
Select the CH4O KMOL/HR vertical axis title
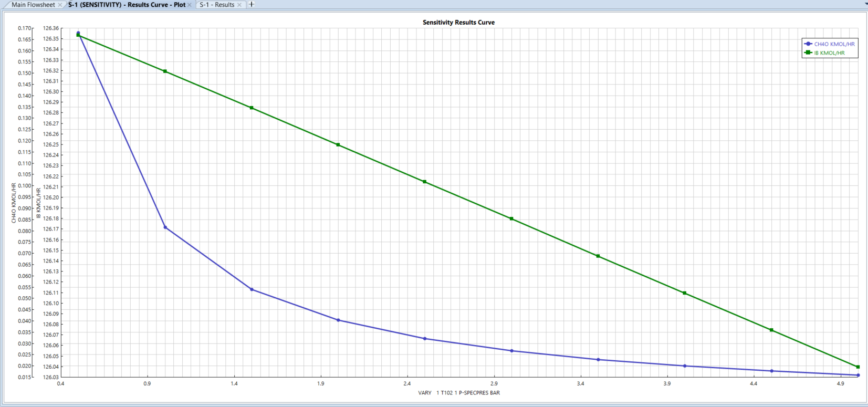[x=14, y=203]
